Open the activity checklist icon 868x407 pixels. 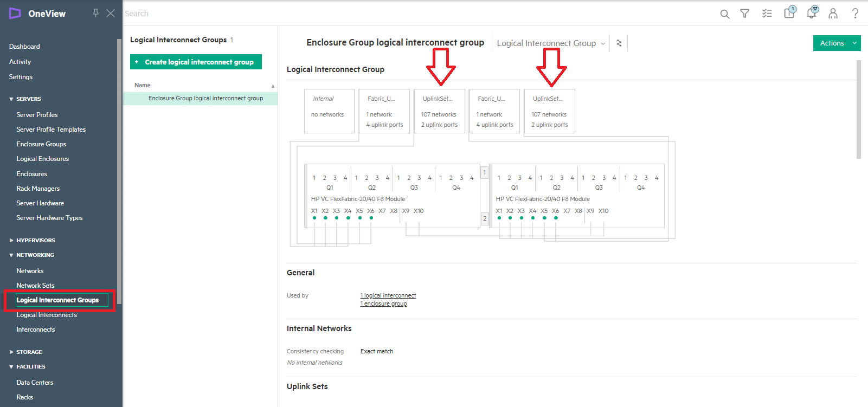tap(767, 14)
